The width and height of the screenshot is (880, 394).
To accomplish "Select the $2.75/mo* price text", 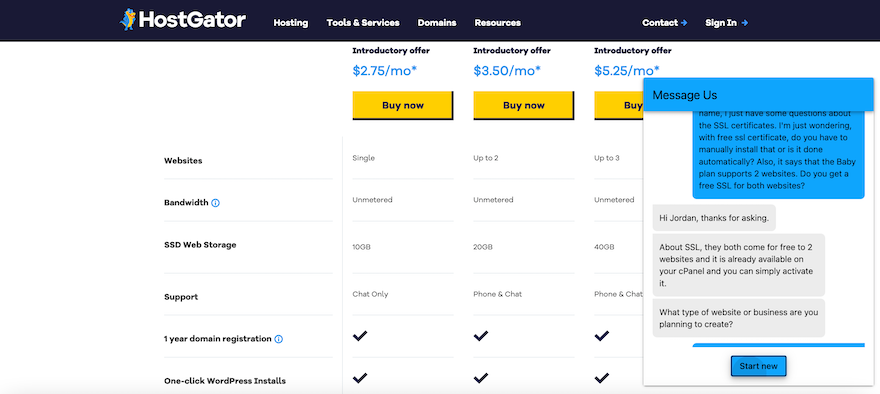I will click(385, 71).
